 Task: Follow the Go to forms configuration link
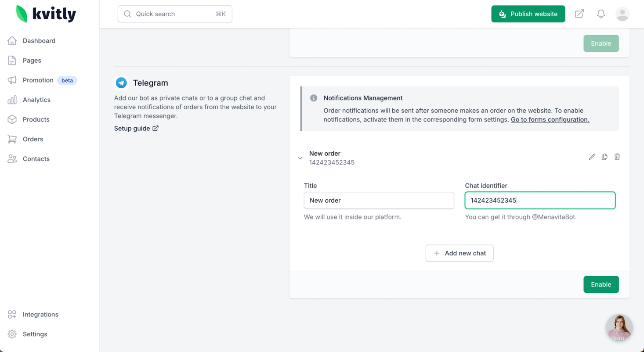coord(550,120)
